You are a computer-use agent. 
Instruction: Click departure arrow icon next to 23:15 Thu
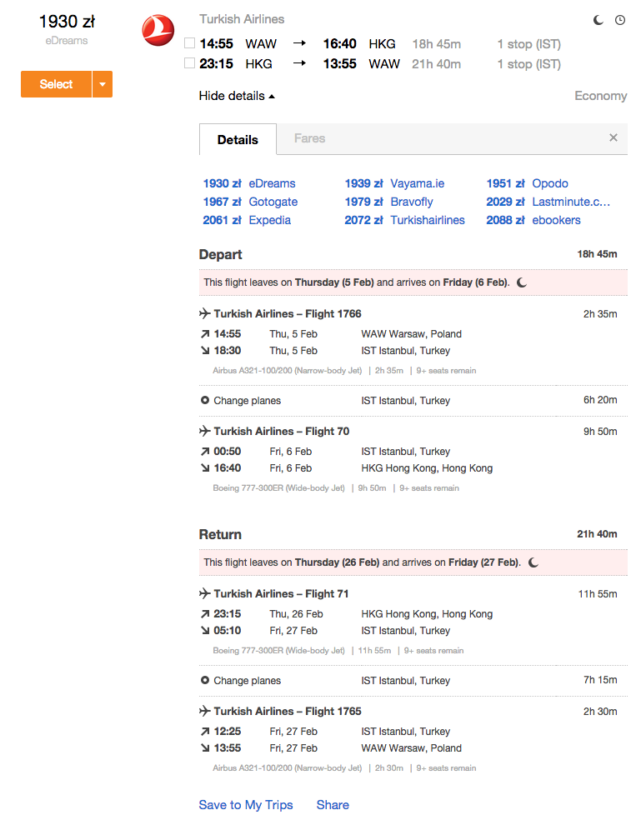[205, 614]
